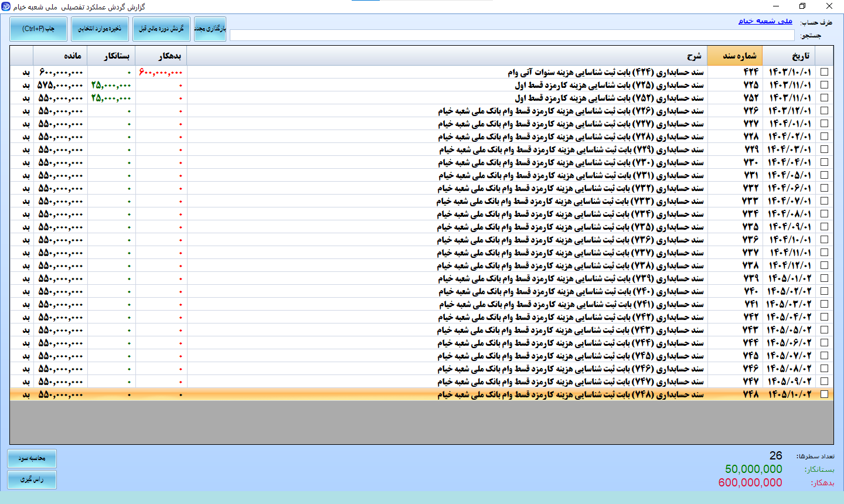Click description cell of voucher ۷۲۷
844x504 pixels.
coord(447,124)
